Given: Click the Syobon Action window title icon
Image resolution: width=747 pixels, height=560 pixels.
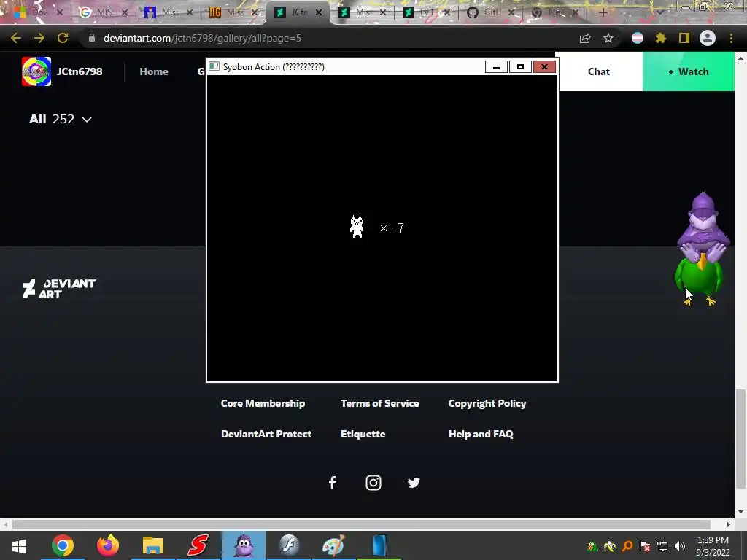Looking at the screenshot, I should pyautogui.click(x=214, y=66).
